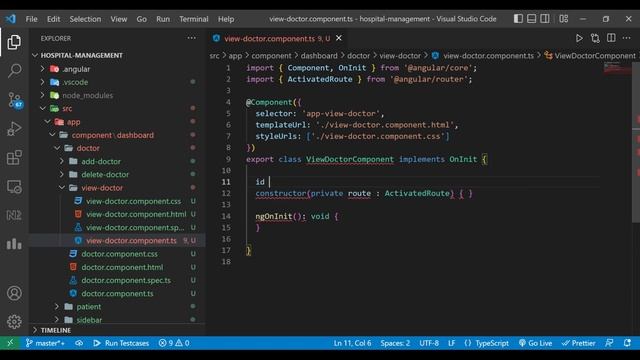Click dashboard in the breadcrumb path

click(319, 56)
